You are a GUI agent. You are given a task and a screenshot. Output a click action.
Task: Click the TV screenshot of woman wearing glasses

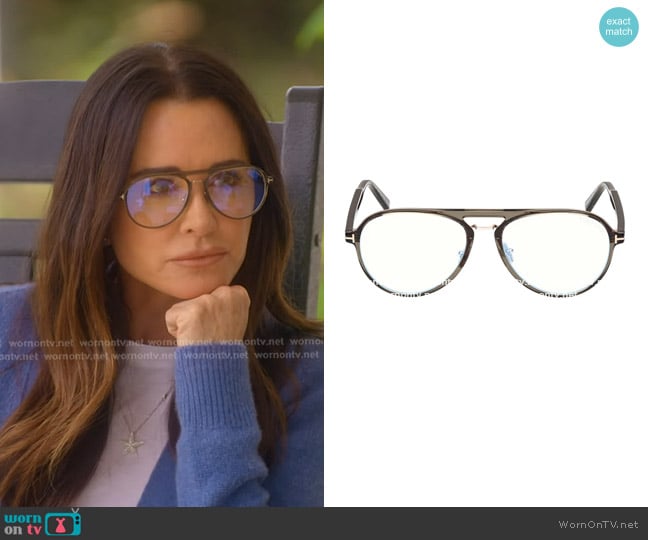point(162,253)
